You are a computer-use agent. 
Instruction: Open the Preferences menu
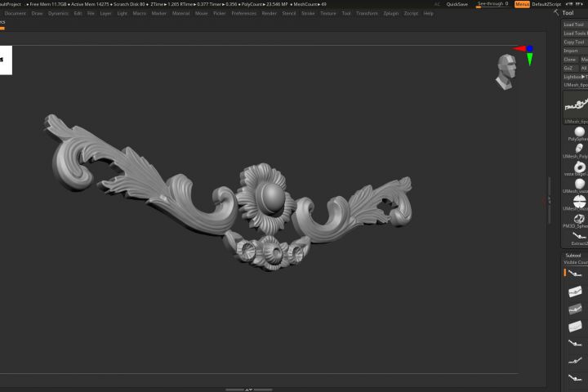[243, 13]
